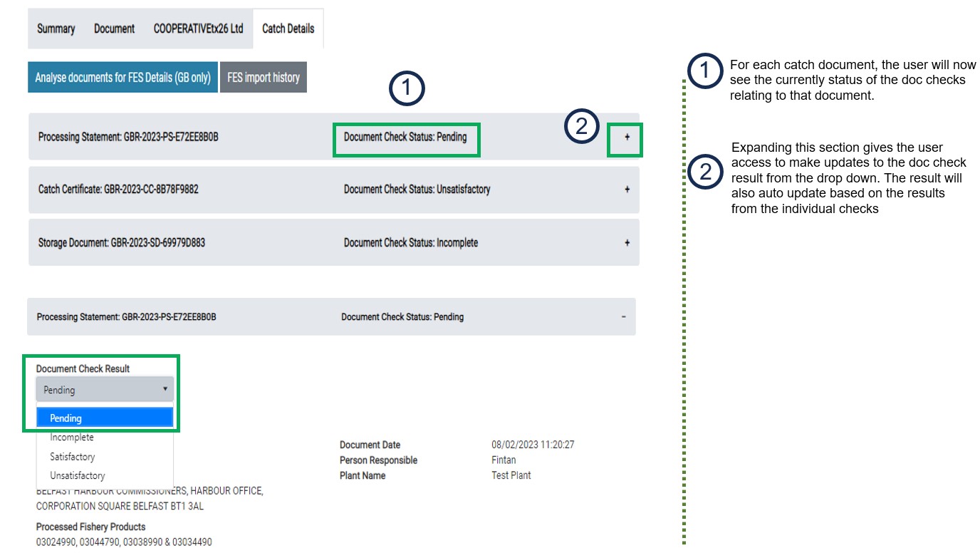Select the highlighted Pending option in list
This screenshot has height=553, width=980.
tap(105, 418)
